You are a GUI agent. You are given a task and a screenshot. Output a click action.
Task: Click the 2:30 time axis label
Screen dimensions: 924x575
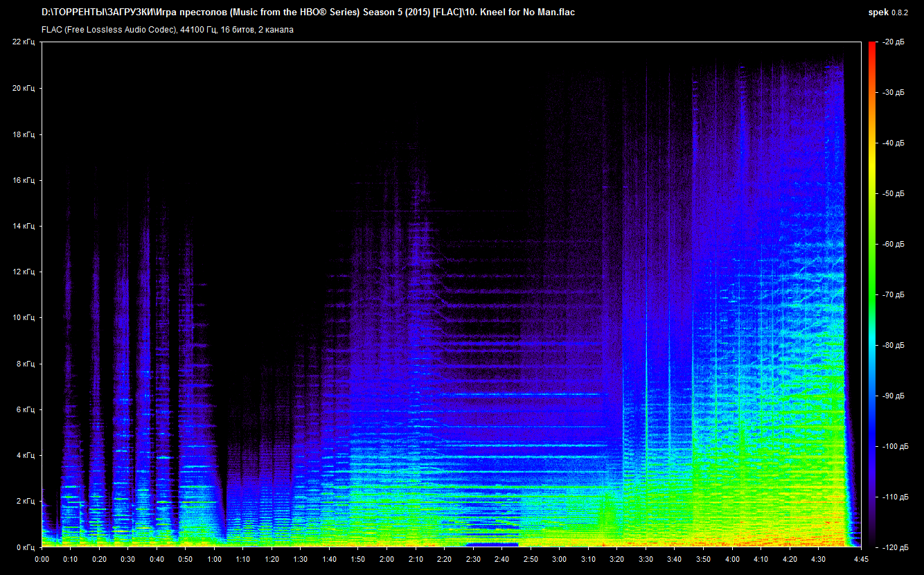tap(473, 559)
